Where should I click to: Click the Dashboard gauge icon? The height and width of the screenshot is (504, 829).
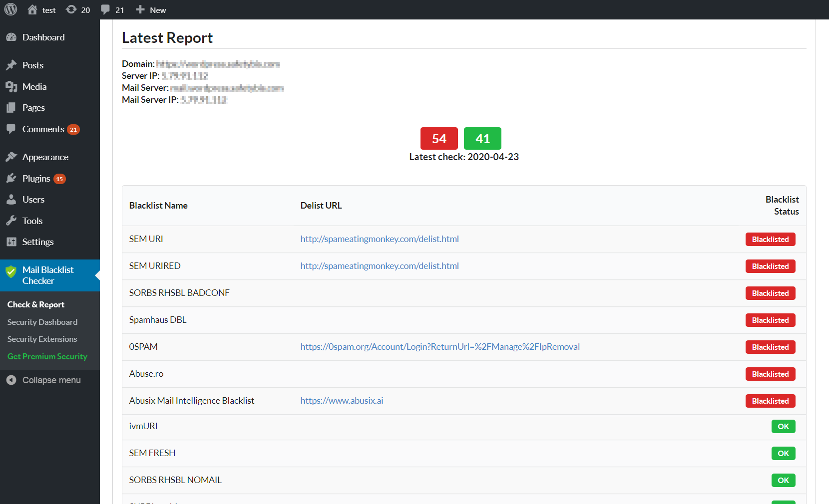pyautogui.click(x=11, y=37)
